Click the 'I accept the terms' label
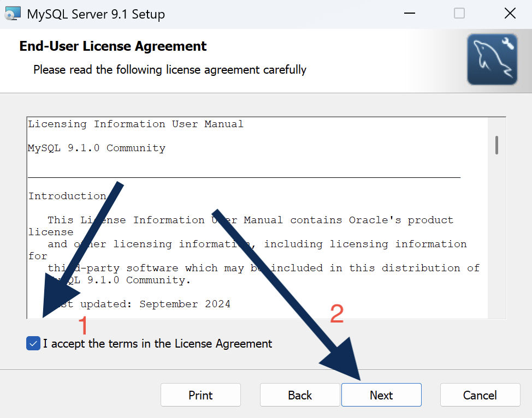 coord(157,344)
